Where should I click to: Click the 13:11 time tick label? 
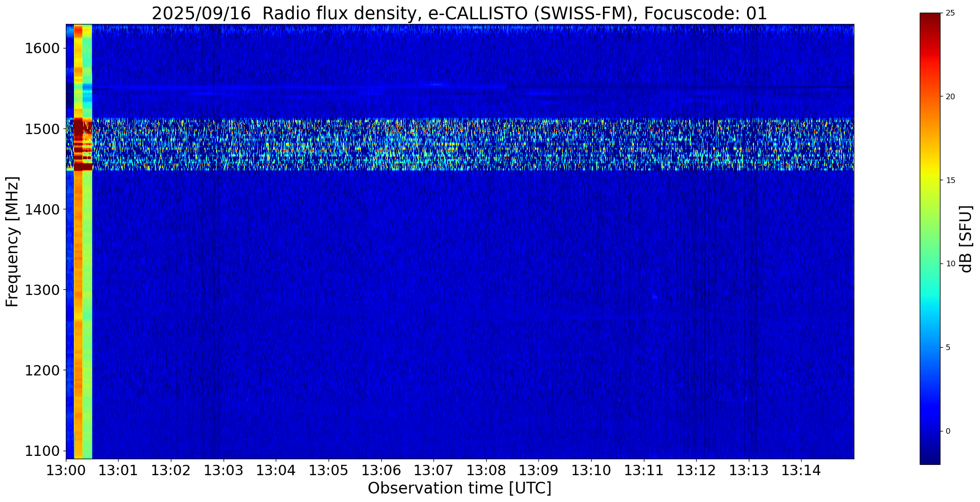click(644, 470)
